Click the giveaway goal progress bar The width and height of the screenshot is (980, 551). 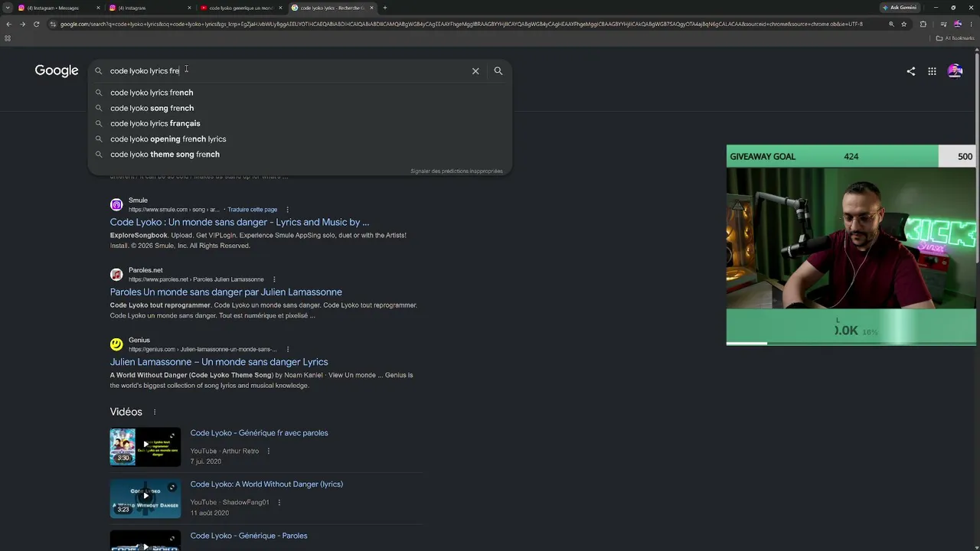click(851, 156)
